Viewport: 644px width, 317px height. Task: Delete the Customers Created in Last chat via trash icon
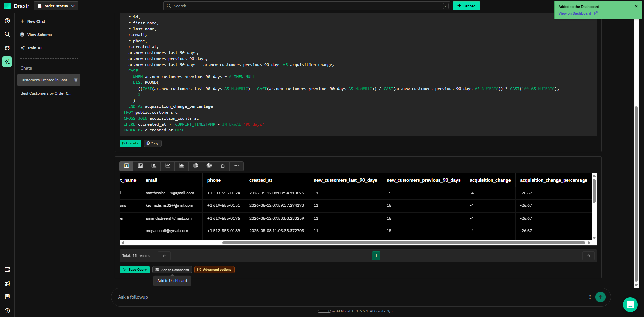pyautogui.click(x=76, y=80)
